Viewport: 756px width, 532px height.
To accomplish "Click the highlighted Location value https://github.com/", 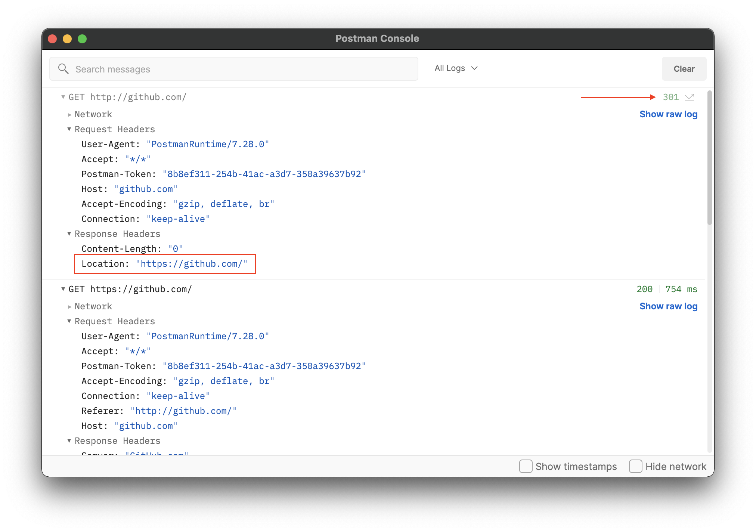I will tap(193, 264).
